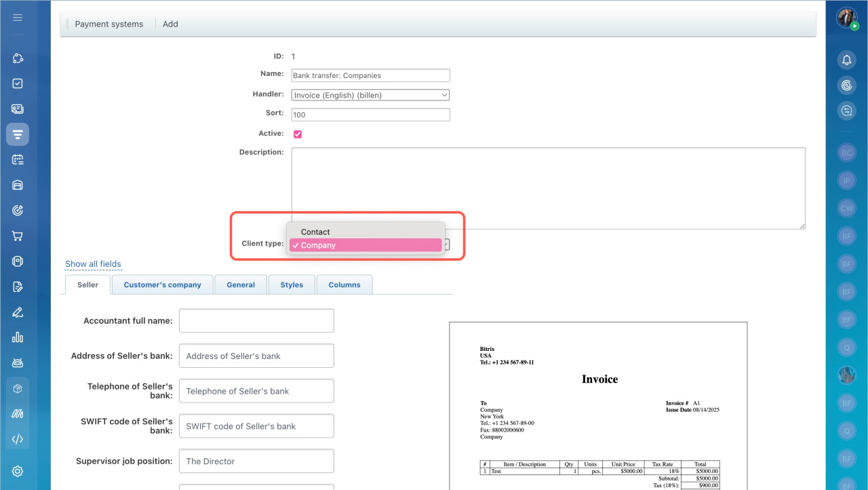Select Contact in Client type list
868x490 pixels.
coord(315,232)
